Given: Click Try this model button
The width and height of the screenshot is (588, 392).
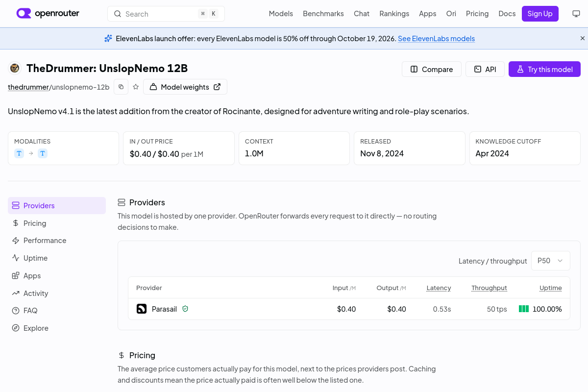Looking at the screenshot, I should (544, 69).
